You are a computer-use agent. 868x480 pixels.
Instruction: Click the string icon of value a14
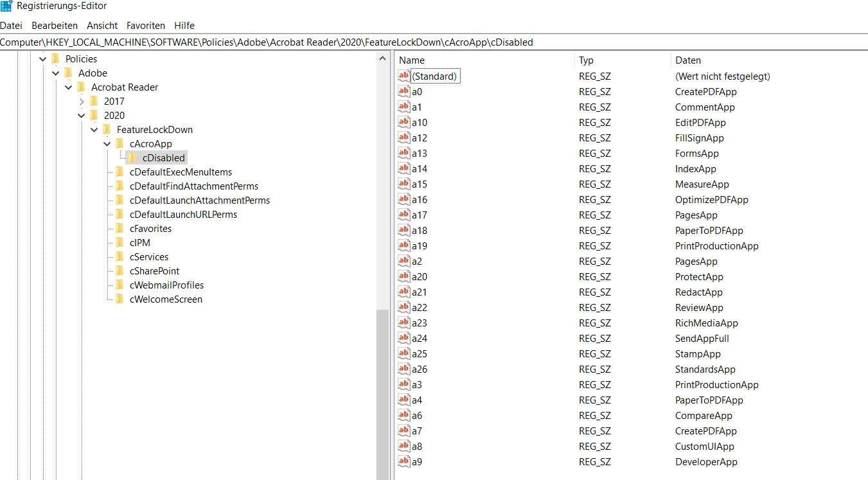[403, 168]
